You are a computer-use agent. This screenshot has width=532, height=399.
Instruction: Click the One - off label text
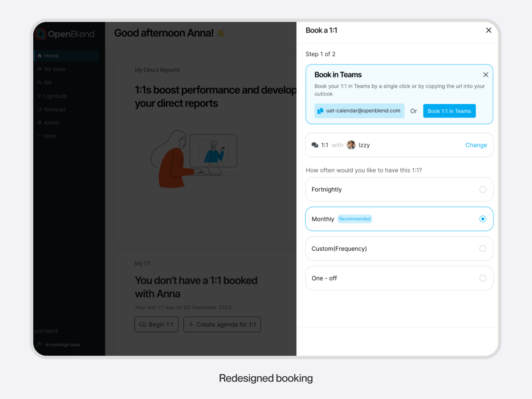(x=324, y=278)
